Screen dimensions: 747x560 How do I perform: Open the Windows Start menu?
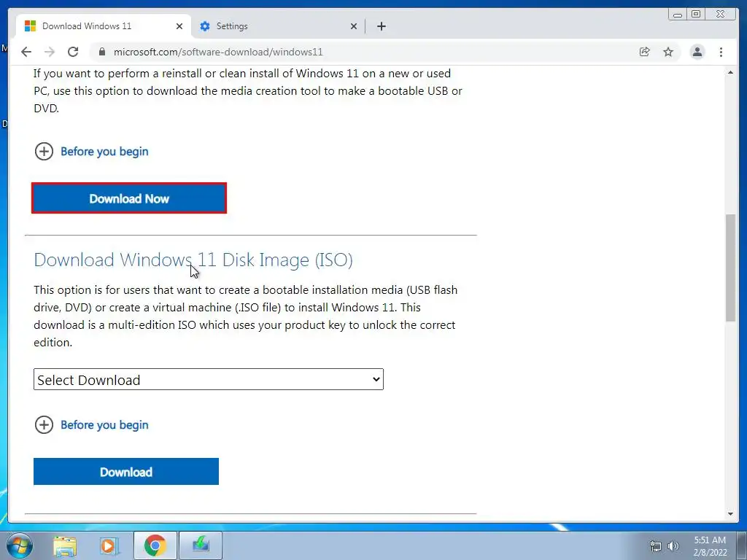20,545
